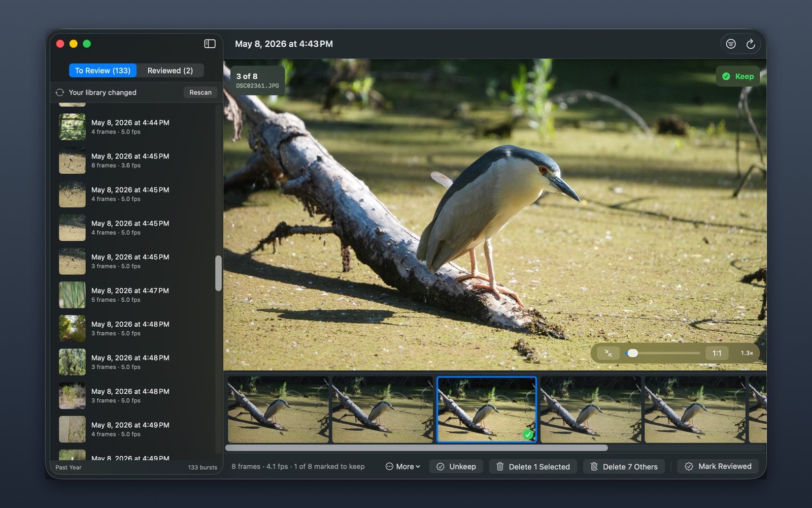This screenshot has height=508, width=812.
Task: Toggle the Keep badge on photo
Action: (x=738, y=76)
